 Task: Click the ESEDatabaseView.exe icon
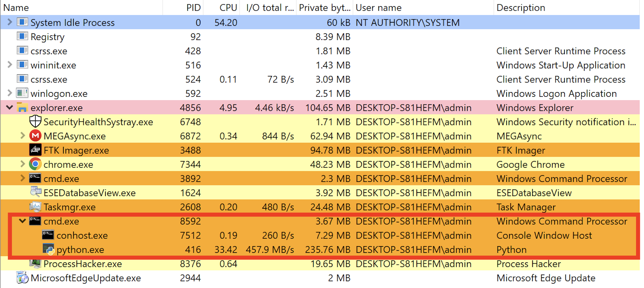[36, 192]
